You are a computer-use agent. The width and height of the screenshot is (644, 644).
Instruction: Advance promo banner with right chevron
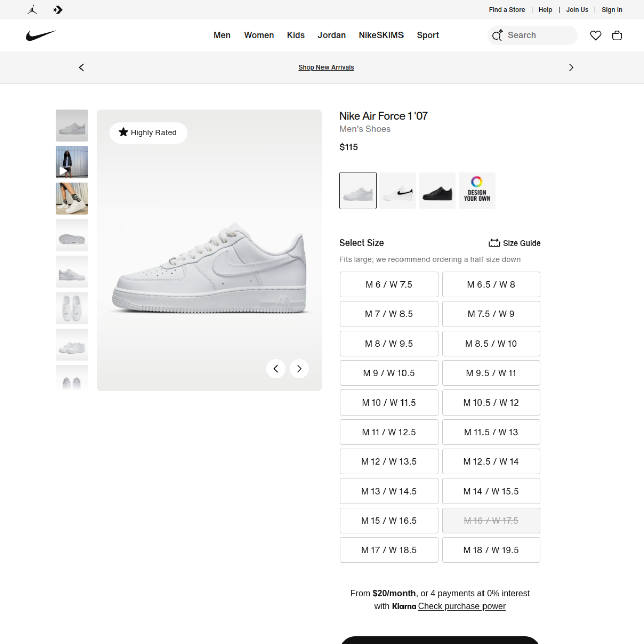pos(571,67)
